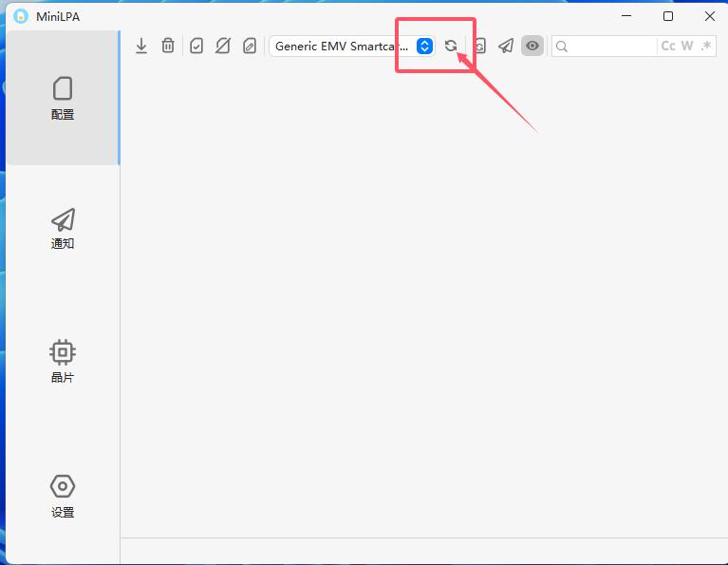Click the download profile icon

click(x=141, y=46)
